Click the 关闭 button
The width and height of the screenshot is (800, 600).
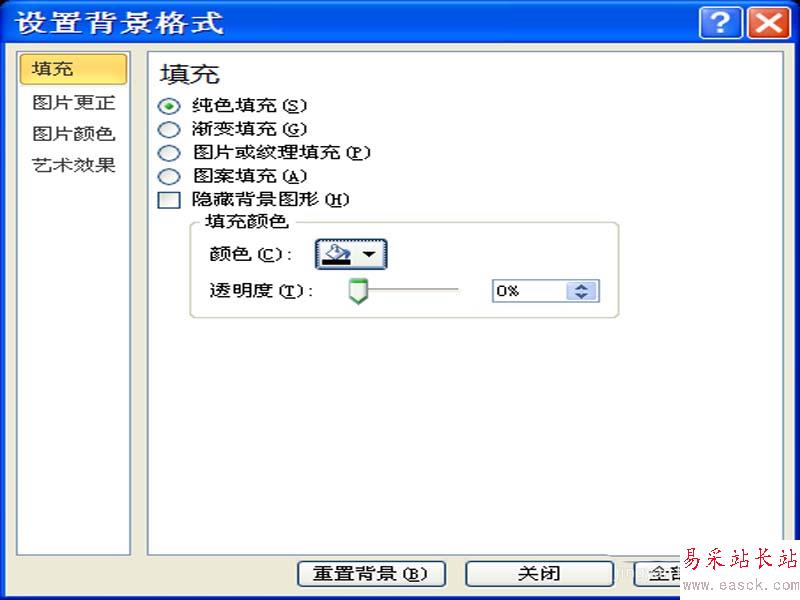click(539, 574)
